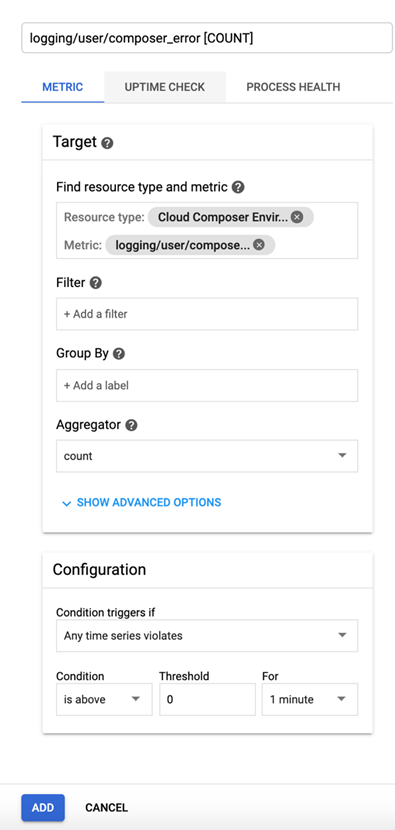Open help icon next to Target heading

107,143
